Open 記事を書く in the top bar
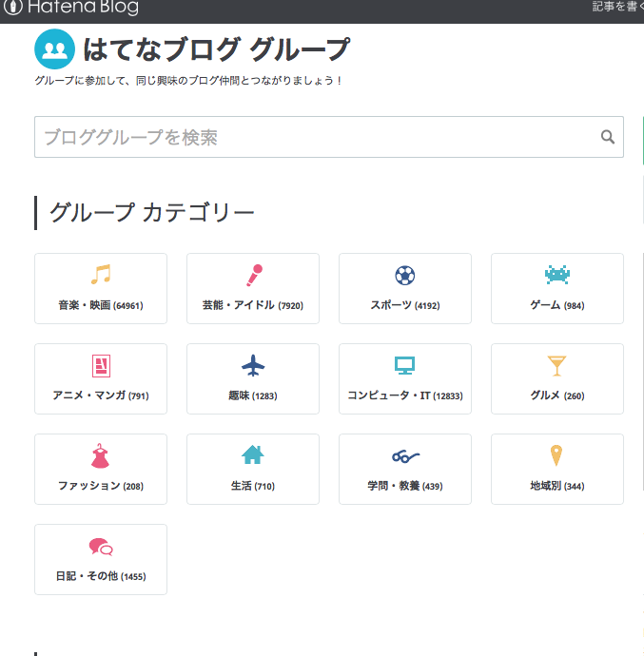The height and width of the screenshot is (656, 644). [x=617, y=7]
